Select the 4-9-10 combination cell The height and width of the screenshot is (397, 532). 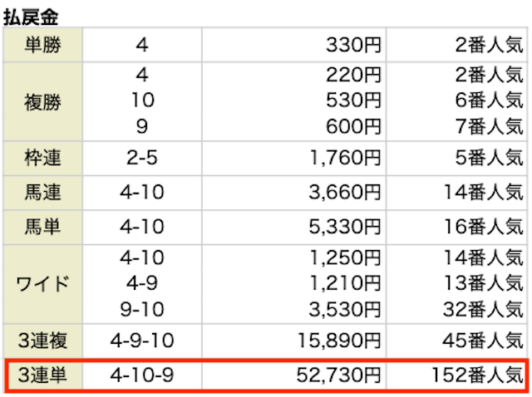[x=142, y=341]
